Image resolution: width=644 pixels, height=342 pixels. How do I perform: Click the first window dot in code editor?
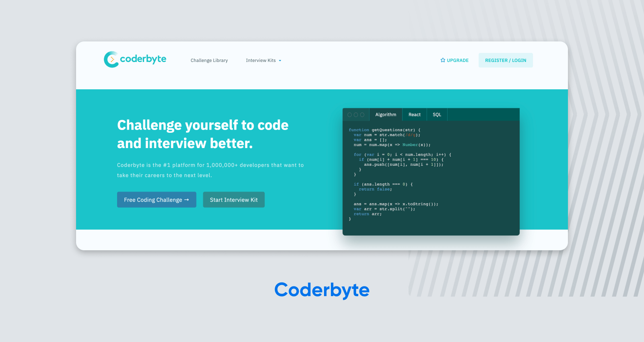point(349,115)
